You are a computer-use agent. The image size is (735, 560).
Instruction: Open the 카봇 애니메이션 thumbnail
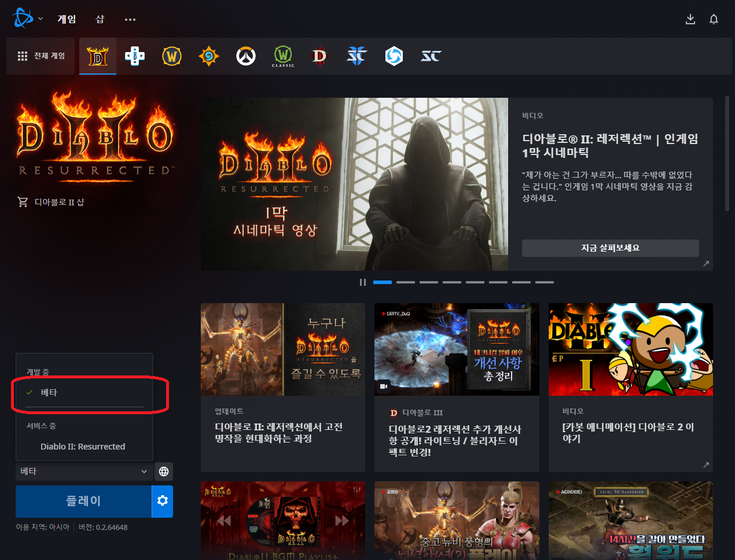631,349
